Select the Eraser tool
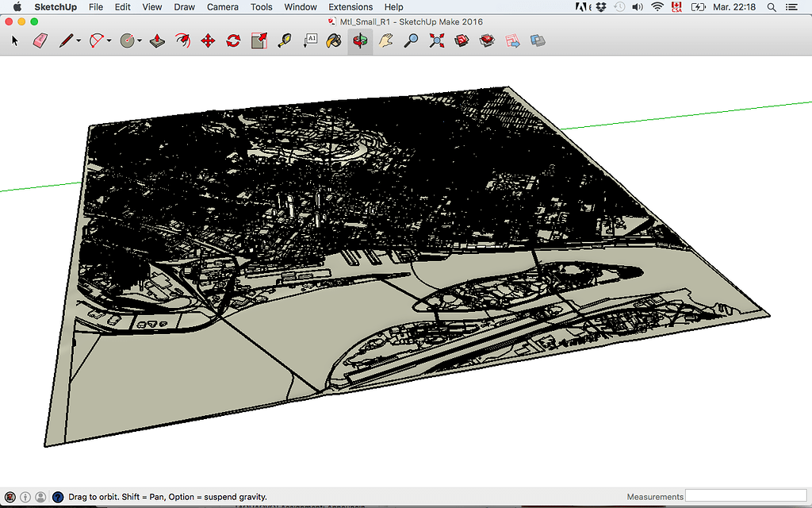Image resolution: width=812 pixels, height=508 pixels. coord(41,40)
